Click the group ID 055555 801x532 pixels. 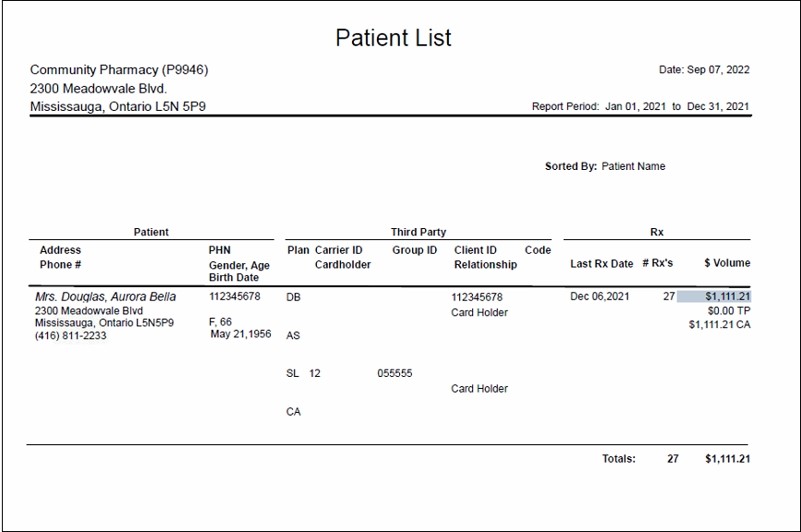[394, 374]
